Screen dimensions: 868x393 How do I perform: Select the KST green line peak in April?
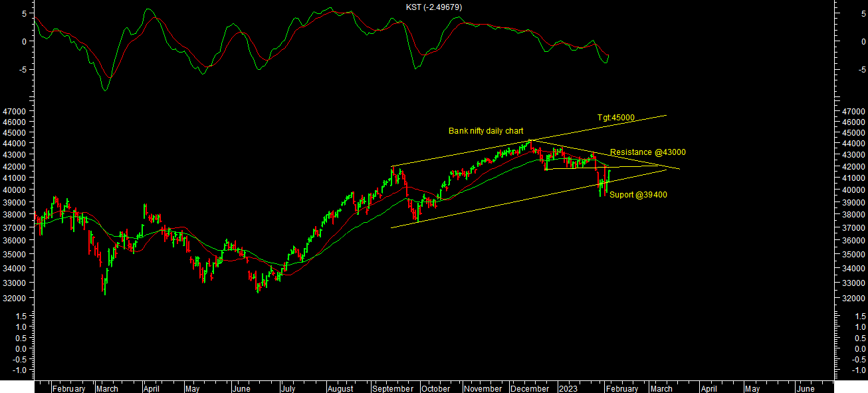[x=147, y=9]
